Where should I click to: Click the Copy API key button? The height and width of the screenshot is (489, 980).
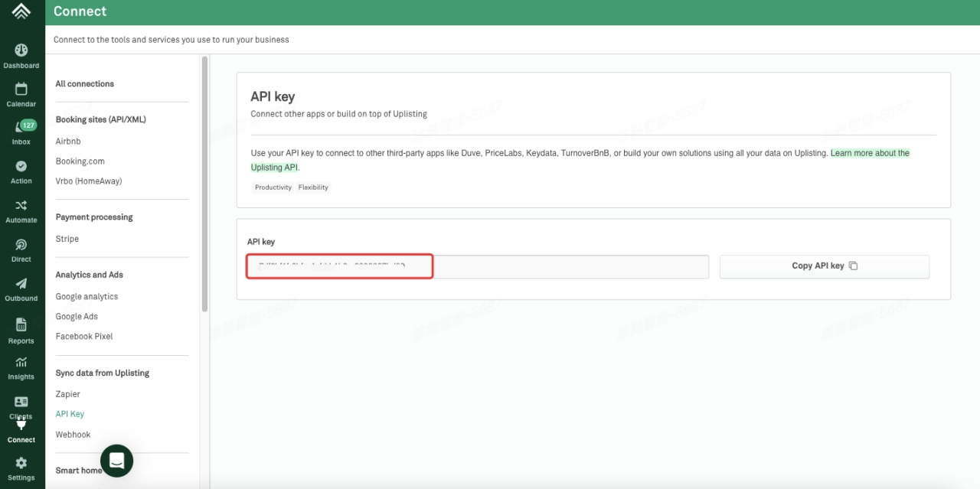(x=824, y=266)
